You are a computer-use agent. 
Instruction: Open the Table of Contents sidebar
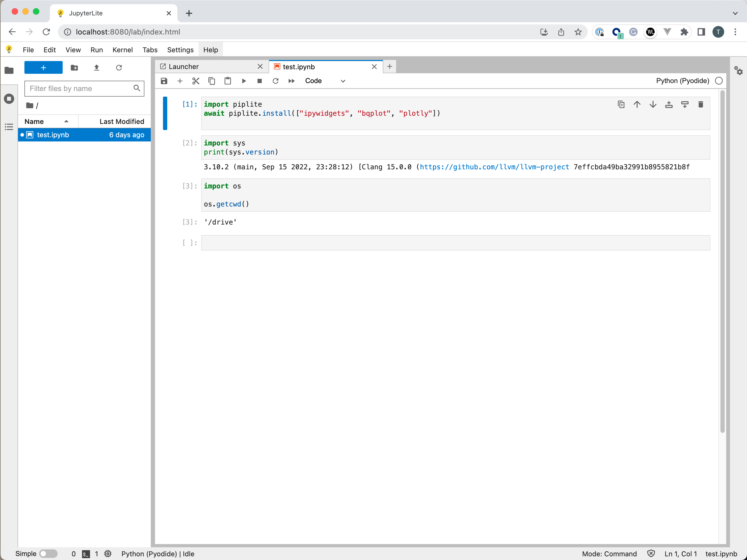9,127
